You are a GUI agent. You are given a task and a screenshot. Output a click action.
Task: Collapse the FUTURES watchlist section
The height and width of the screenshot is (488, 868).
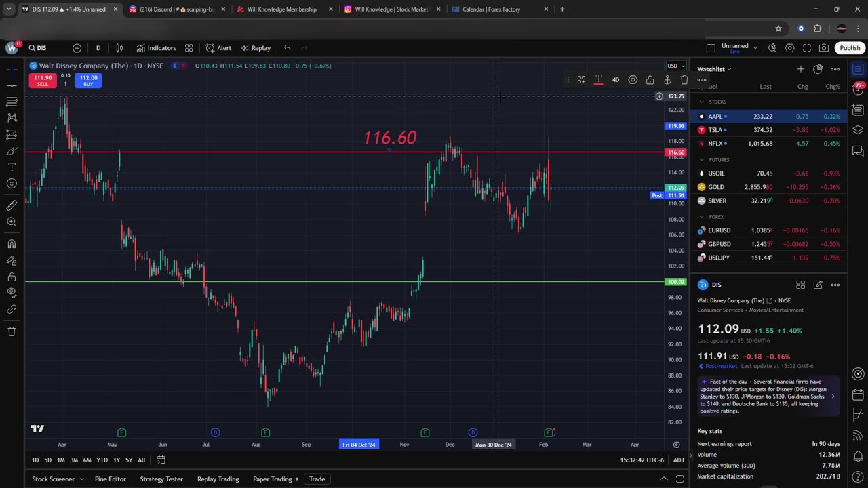coord(702,160)
